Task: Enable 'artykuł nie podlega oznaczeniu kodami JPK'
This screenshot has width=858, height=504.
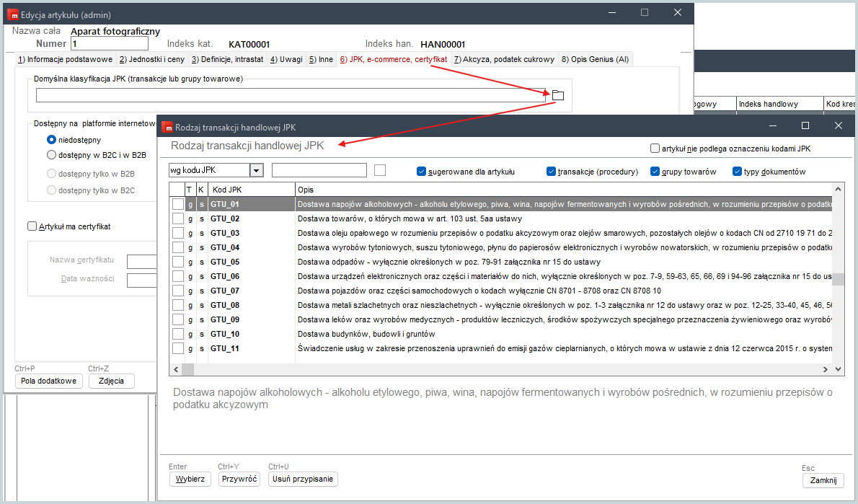Action: click(655, 149)
